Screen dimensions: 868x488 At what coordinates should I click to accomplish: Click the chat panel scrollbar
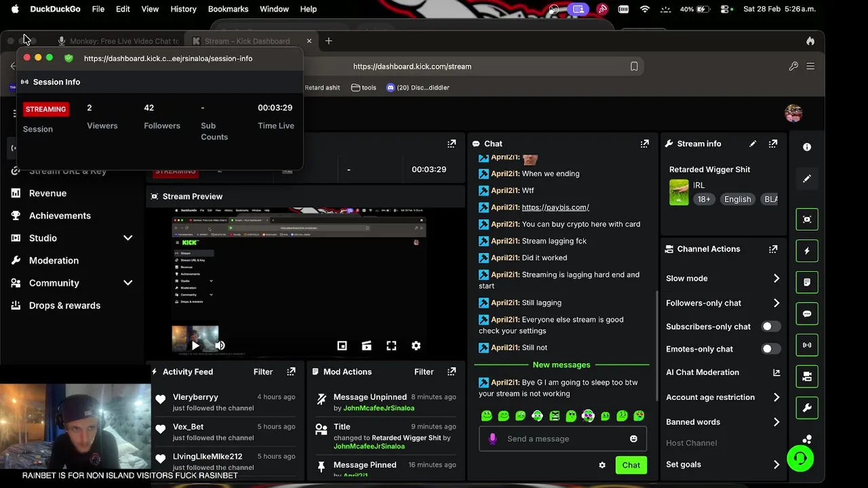coord(655,346)
